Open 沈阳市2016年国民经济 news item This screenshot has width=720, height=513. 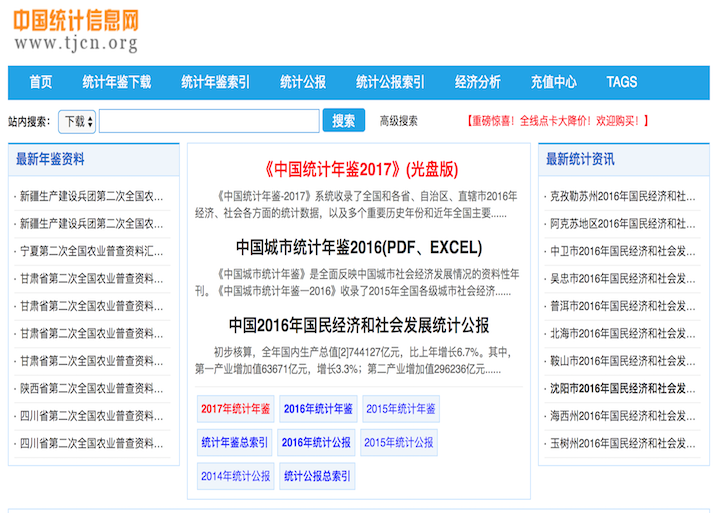point(623,389)
